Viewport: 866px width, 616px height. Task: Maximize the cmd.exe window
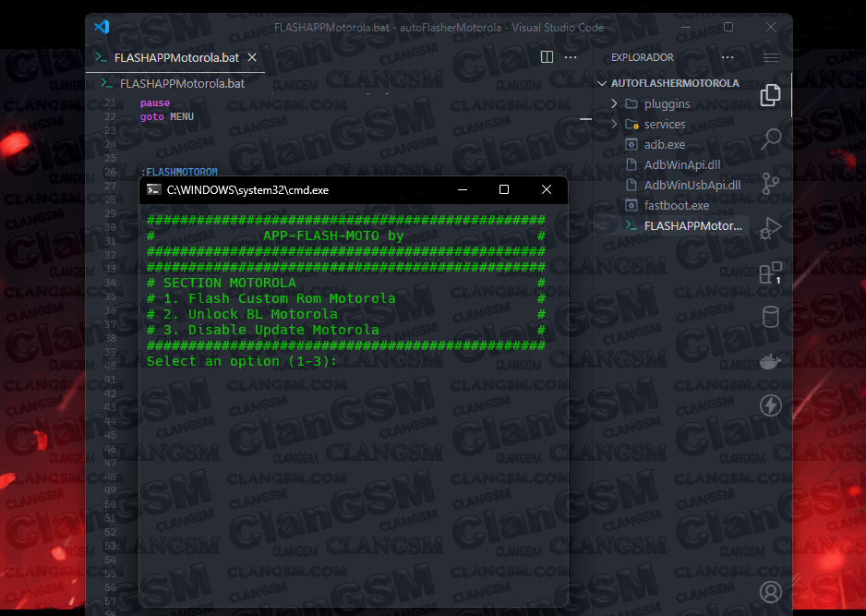click(504, 190)
